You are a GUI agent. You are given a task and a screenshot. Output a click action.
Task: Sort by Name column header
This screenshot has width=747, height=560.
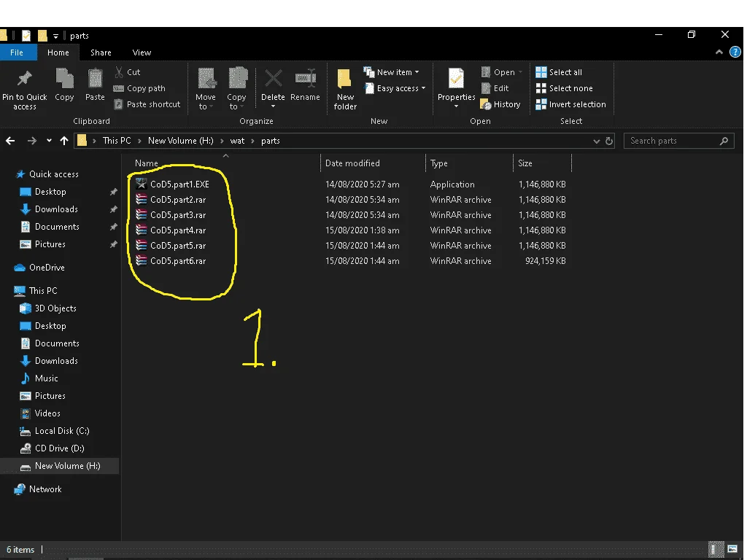146,163
